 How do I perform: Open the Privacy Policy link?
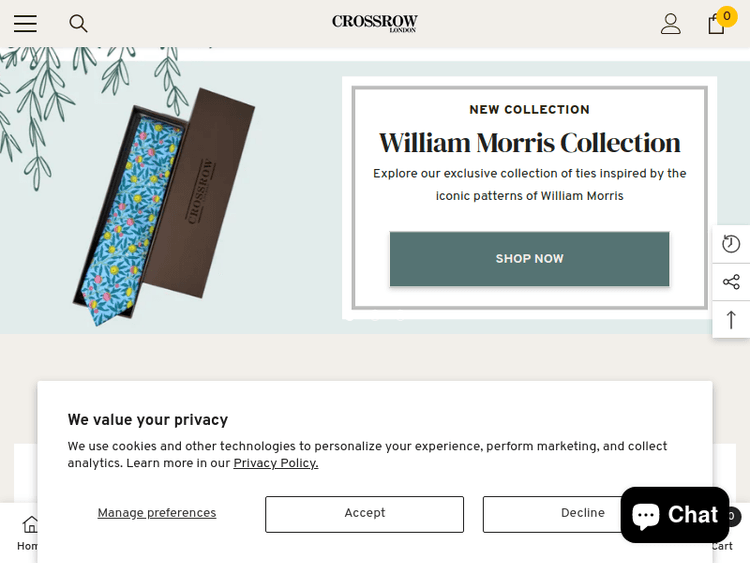point(276,464)
